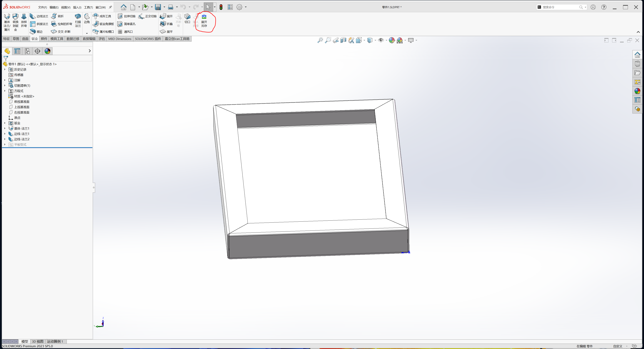Open the user login account icon
The image size is (644, 349).
pyautogui.click(x=593, y=7)
